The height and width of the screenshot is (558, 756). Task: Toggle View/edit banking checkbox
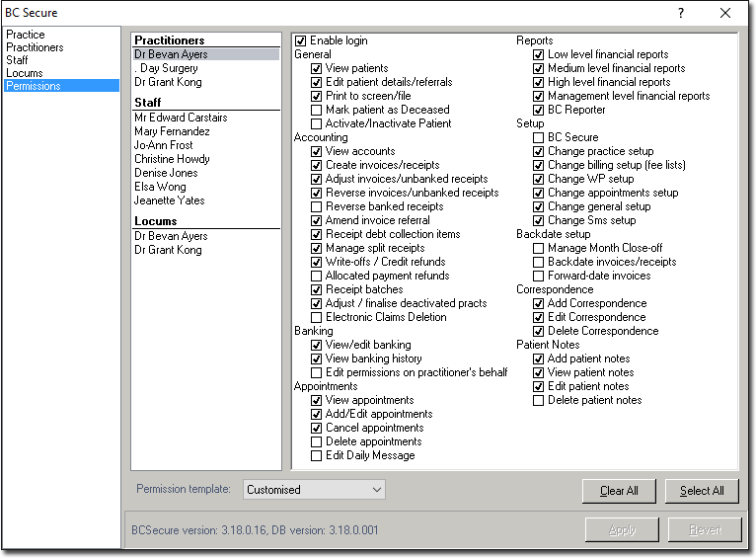click(316, 346)
